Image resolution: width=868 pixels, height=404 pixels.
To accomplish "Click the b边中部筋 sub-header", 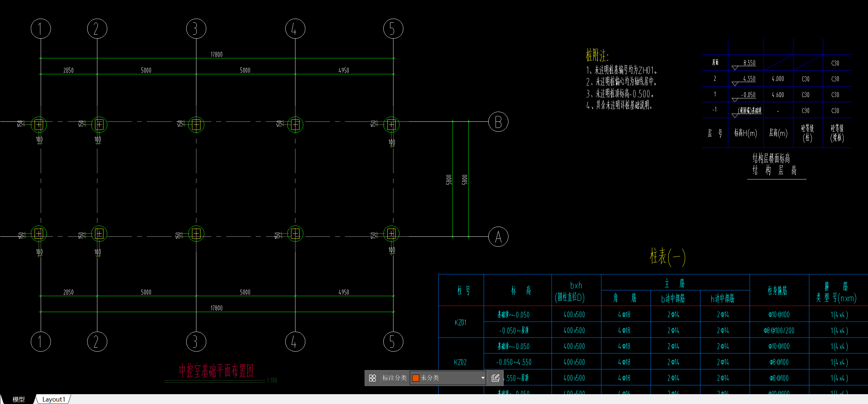I will point(673,299).
